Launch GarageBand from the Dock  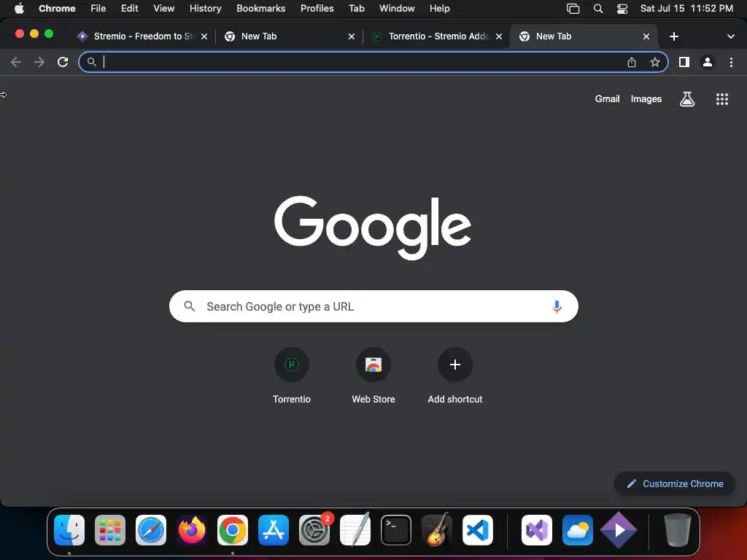[x=437, y=530]
